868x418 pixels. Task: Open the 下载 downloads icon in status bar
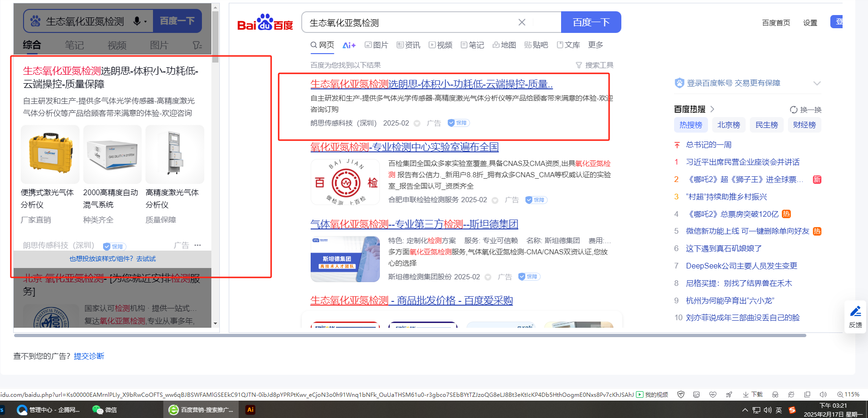coord(752,394)
